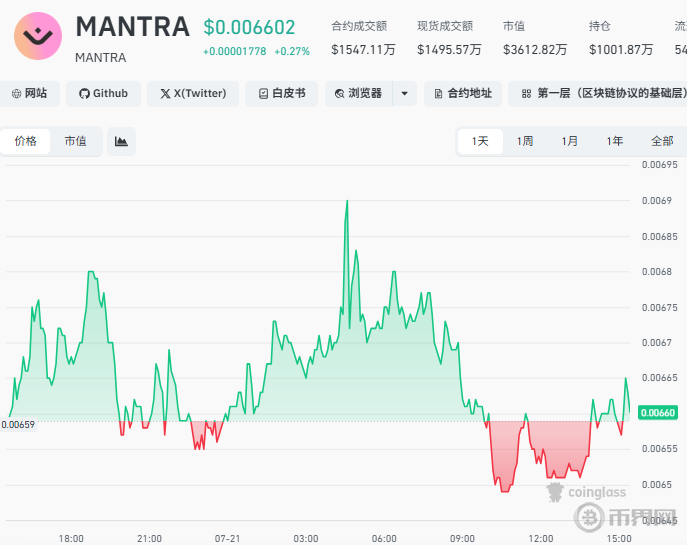Screen dimensions: 687x545
Task: Select the 全部 time range
Action: (x=662, y=141)
